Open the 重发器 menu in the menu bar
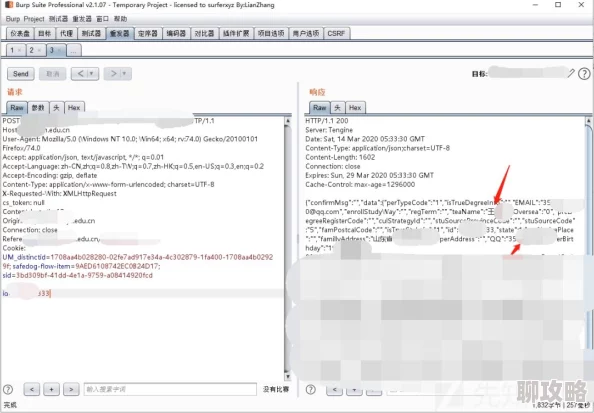 click(82, 19)
